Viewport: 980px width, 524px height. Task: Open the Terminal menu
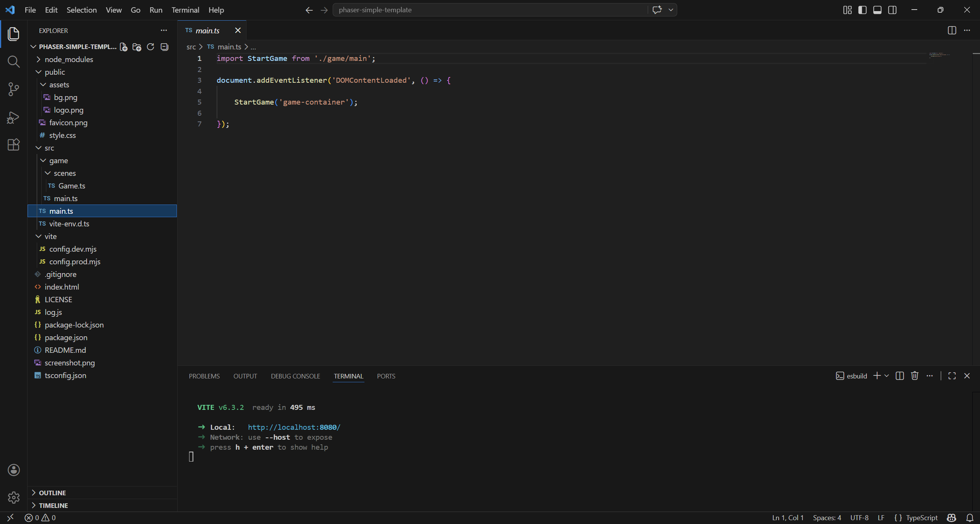pyautogui.click(x=185, y=10)
